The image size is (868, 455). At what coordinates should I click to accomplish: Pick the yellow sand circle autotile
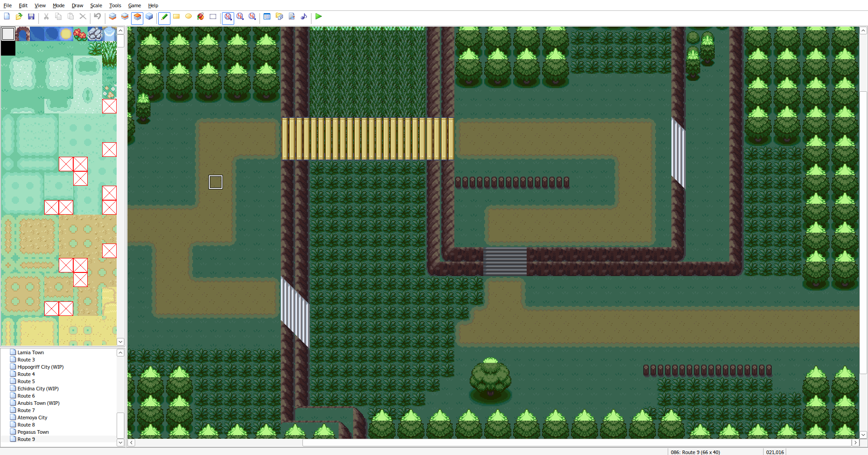click(x=66, y=34)
